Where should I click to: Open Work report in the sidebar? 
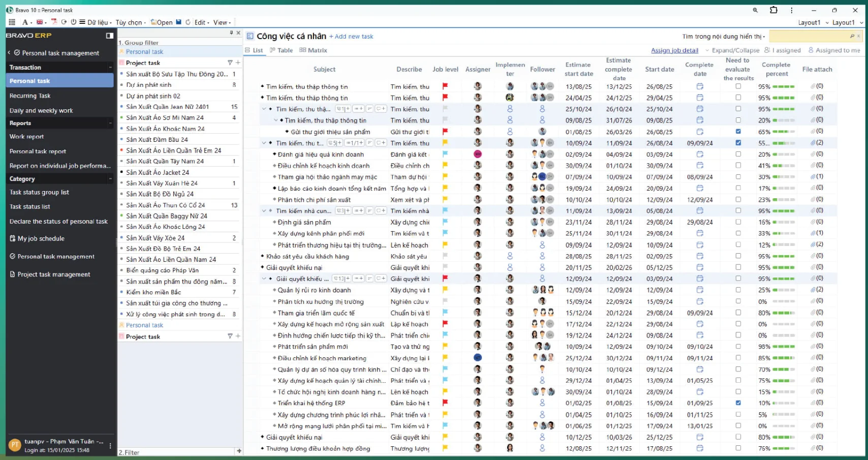(x=26, y=137)
